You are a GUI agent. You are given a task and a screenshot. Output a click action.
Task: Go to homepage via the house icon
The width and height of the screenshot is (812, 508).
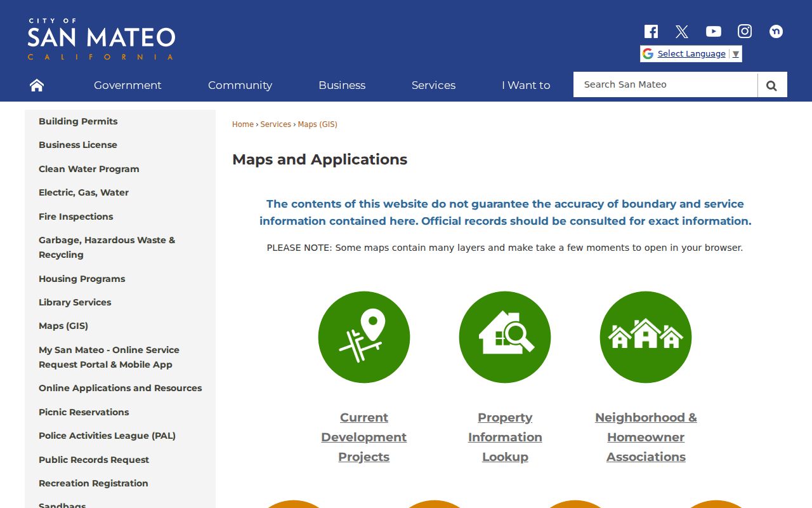pyautogui.click(x=37, y=85)
